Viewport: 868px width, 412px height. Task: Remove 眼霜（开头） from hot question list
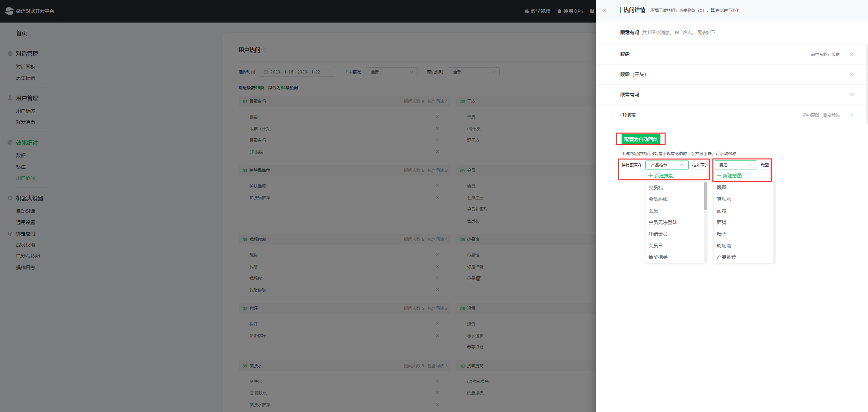437,128
